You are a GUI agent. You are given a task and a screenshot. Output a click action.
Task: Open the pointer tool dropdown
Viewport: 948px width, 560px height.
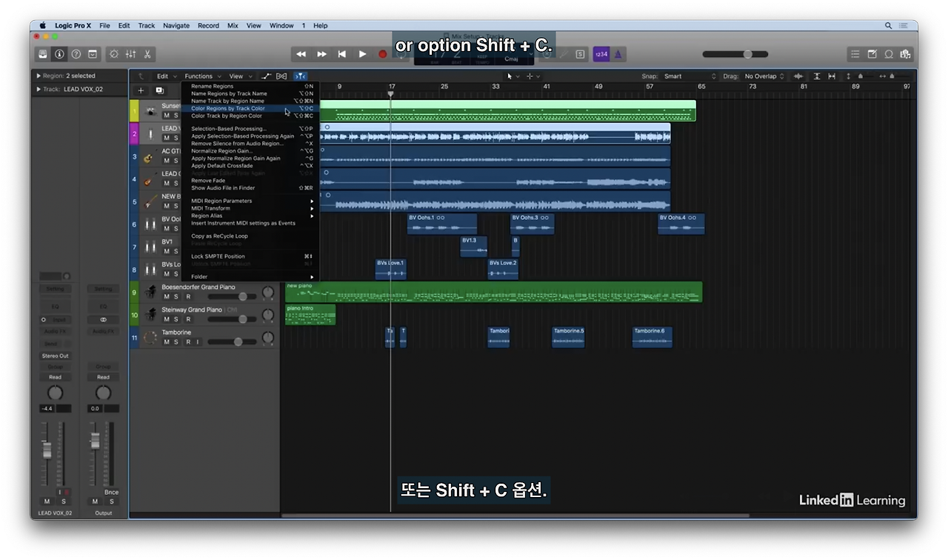point(513,76)
